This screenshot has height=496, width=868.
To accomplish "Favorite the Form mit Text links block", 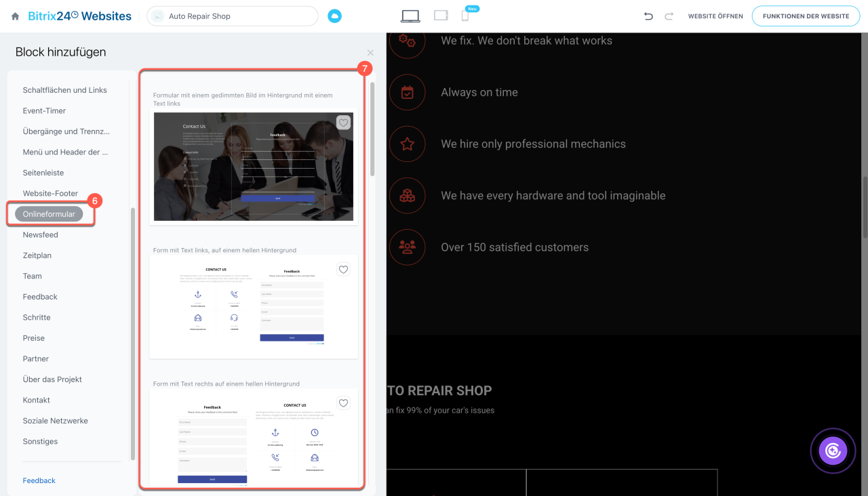I will (344, 269).
